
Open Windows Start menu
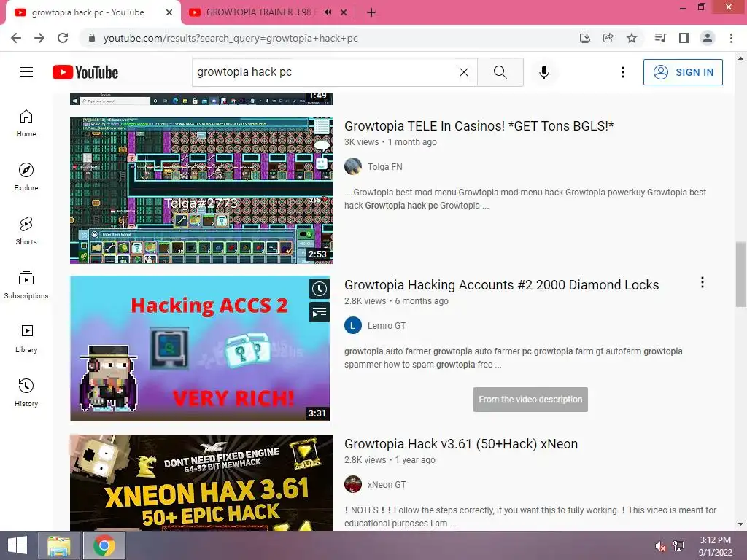tap(18, 545)
